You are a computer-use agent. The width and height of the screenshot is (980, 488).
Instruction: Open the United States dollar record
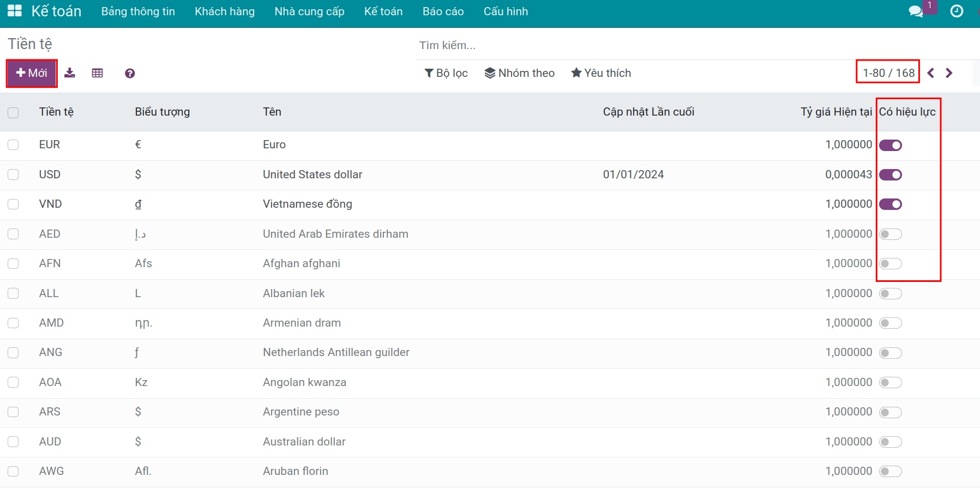click(312, 174)
